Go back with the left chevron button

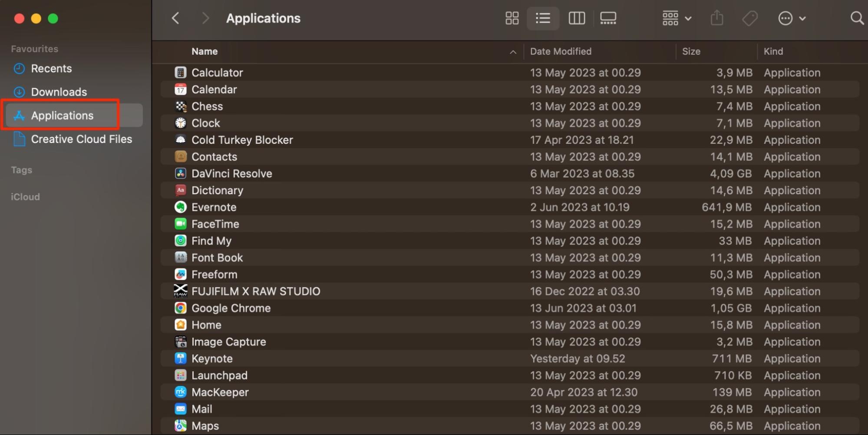pos(175,18)
